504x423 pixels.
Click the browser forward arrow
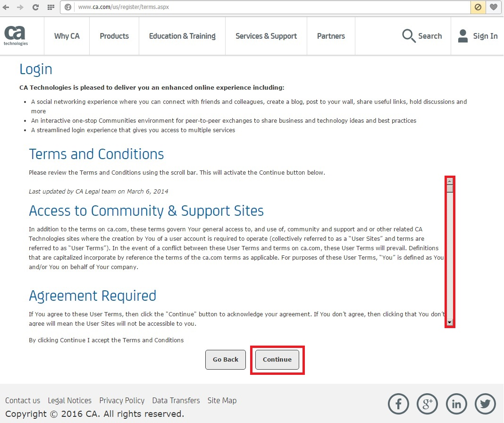[20, 7]
